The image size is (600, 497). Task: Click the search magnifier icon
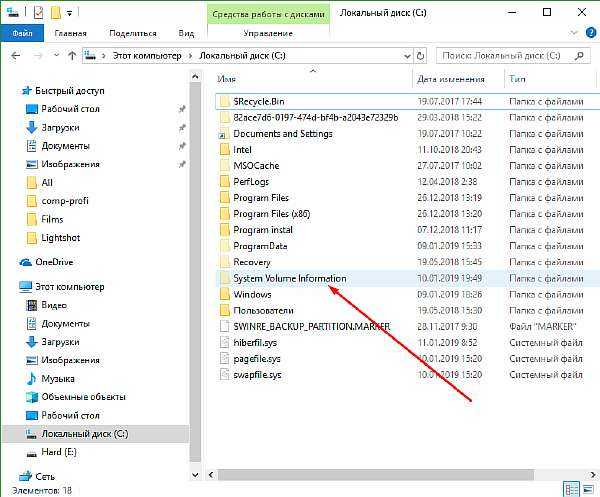(579, 56)
